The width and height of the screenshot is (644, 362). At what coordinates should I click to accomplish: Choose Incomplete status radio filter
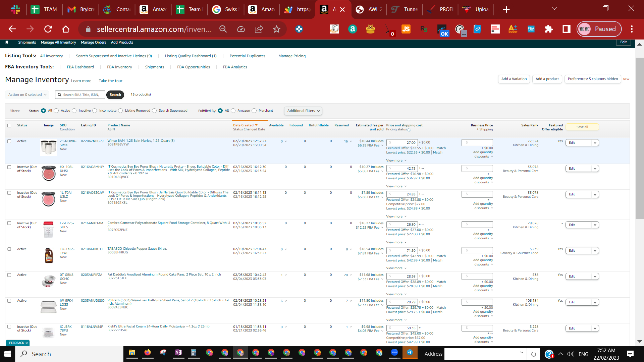click(x=95, y=111)
